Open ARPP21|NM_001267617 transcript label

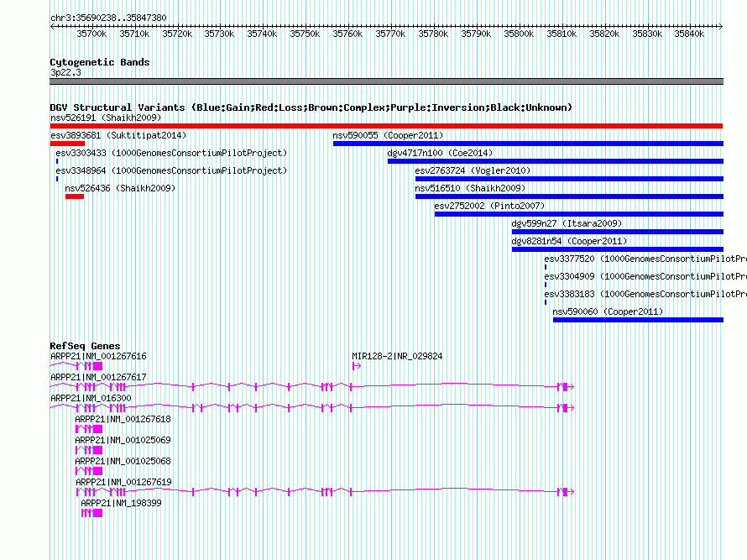(x=98, y=377)
